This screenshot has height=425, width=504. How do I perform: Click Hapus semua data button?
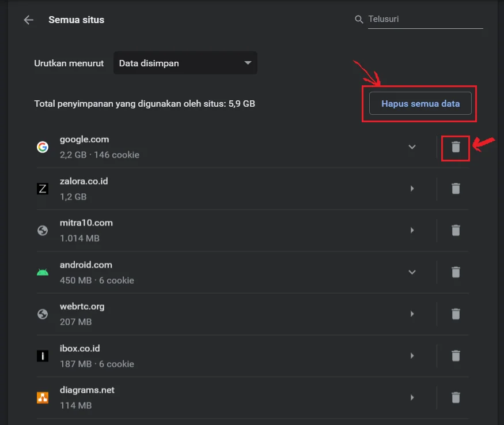pos(420,104)
